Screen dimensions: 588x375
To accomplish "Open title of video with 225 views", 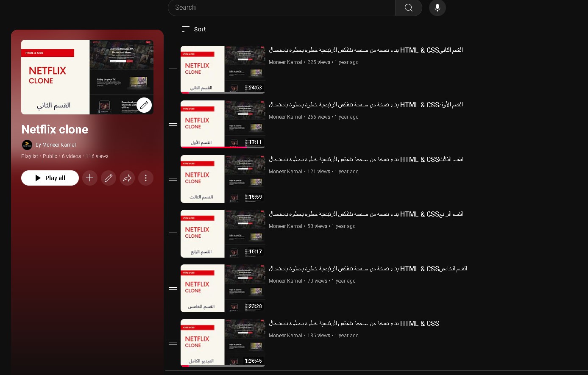I will 366,50.
